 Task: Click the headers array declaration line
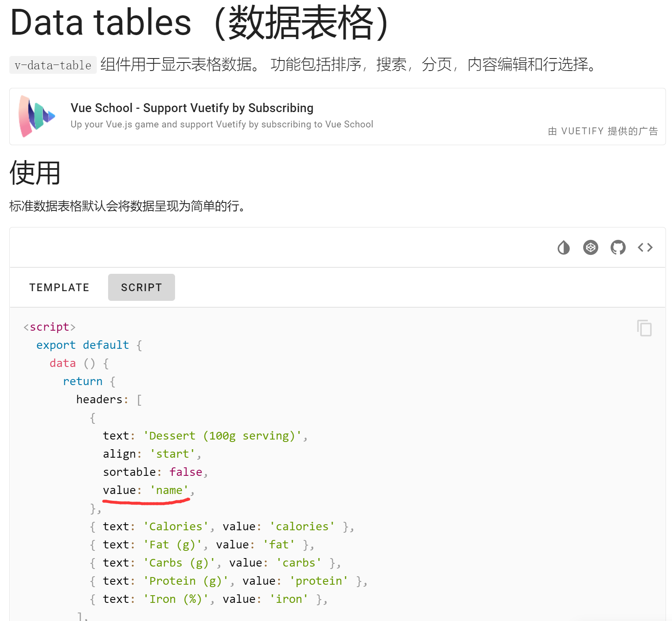pyautogui.click(x=107, y=399)
